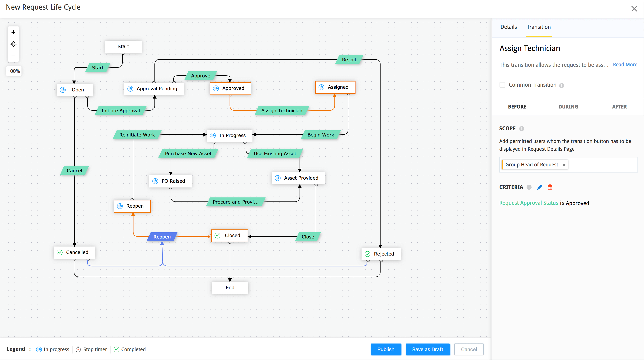Switch to the Details tab
The width and height of the screenshot is (644, 360).
pyautogui.click(x=508, y=27)
